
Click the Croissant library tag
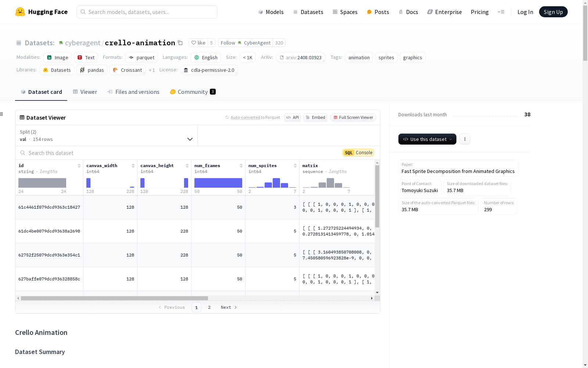click(128, 70)
